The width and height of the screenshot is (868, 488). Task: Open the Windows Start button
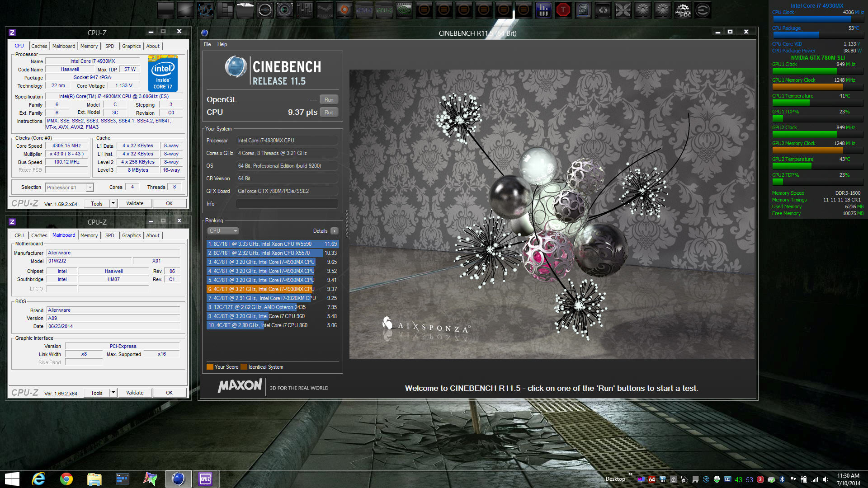12,479
